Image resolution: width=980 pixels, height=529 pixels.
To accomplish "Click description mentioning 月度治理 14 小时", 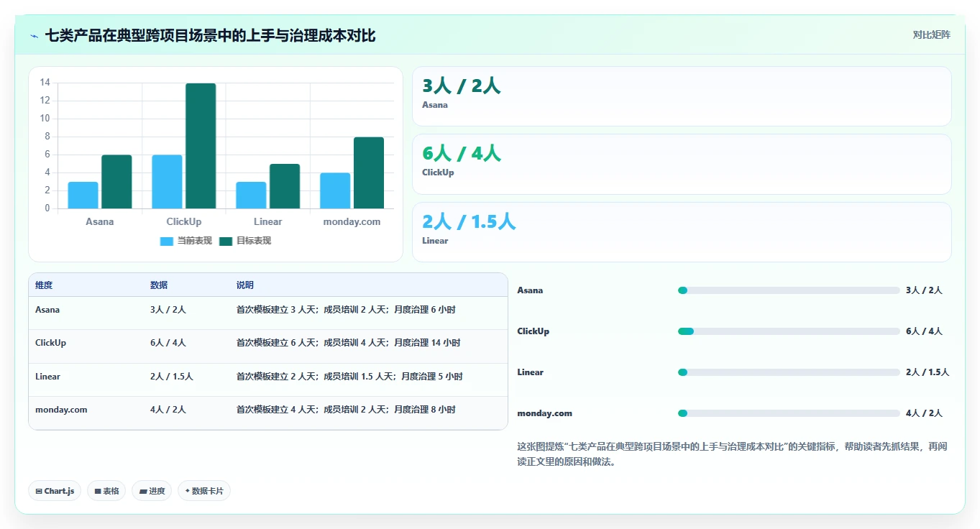I will point(349,343).
